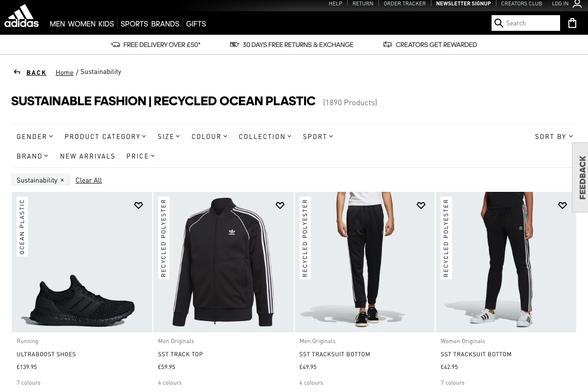Open the shopping bag icon
This screenshot has width=588, height=392.
(572, 23)
